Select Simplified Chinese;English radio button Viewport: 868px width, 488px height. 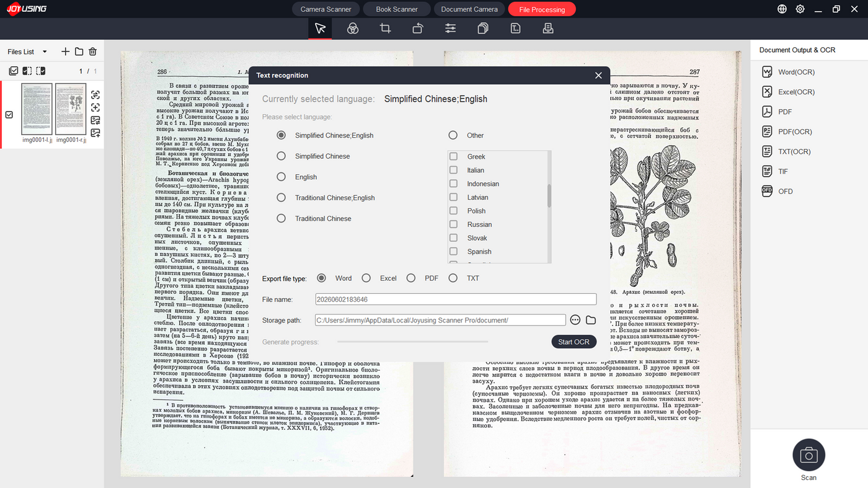281,135
